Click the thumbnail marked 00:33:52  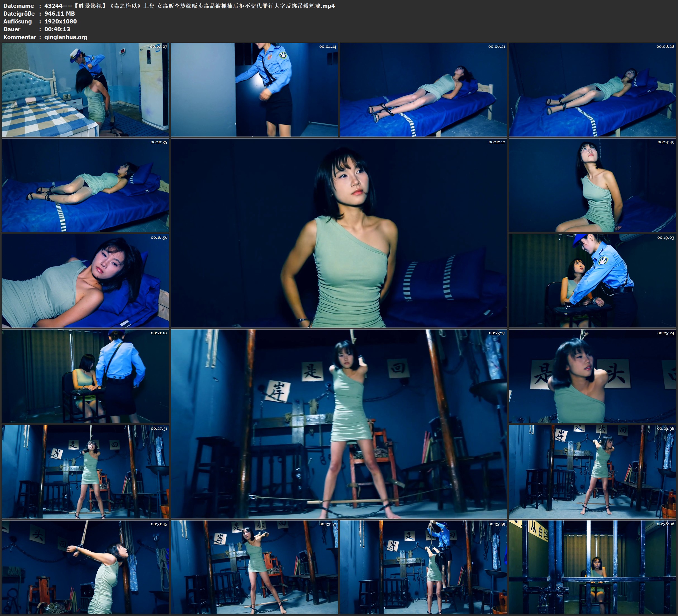click(254, 567)
